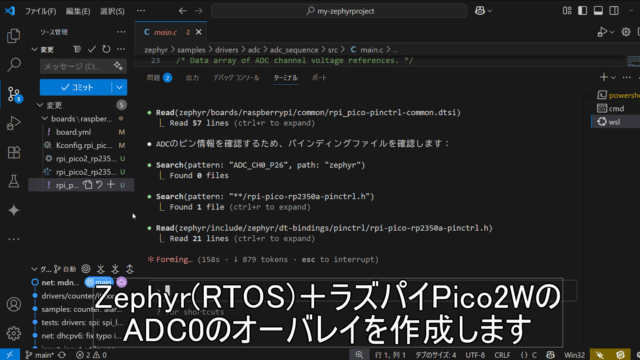The height and width of the screenshot is (360, 640).
Task: Open the 選択(S) menu
Action: (x=112, y=11)
